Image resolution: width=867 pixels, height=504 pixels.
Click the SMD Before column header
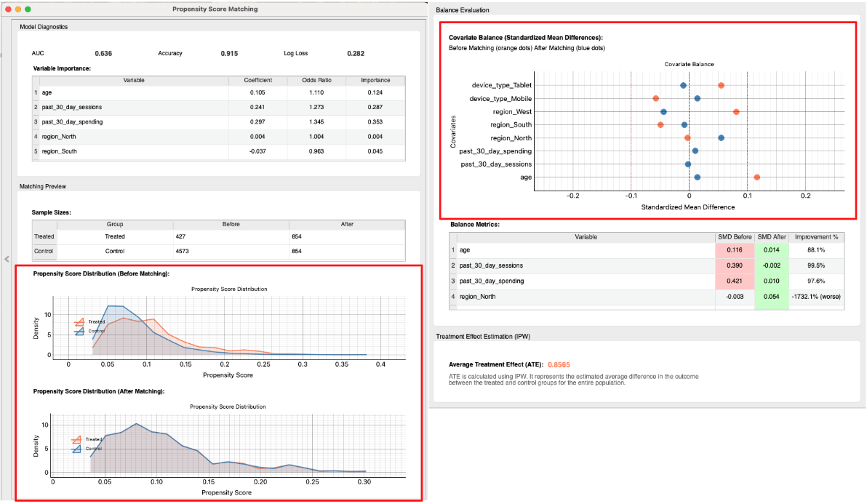coord(735,236)
